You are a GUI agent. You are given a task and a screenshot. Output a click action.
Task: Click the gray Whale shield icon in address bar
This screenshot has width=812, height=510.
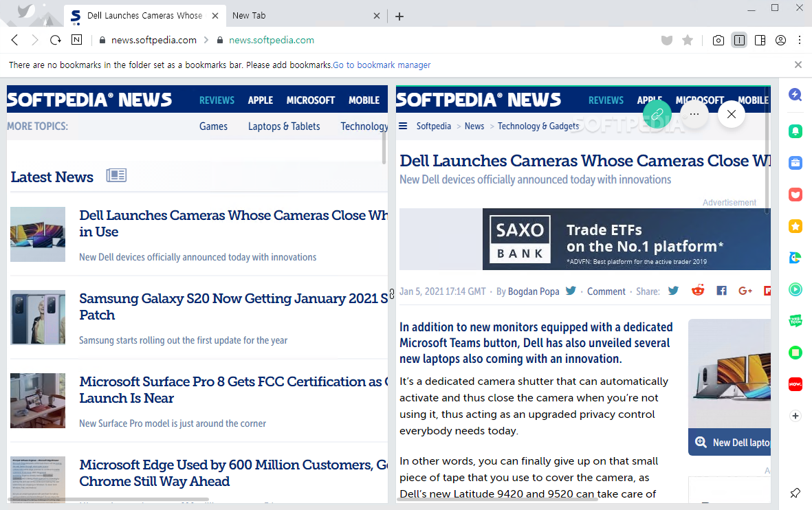(x=666, y=40)
